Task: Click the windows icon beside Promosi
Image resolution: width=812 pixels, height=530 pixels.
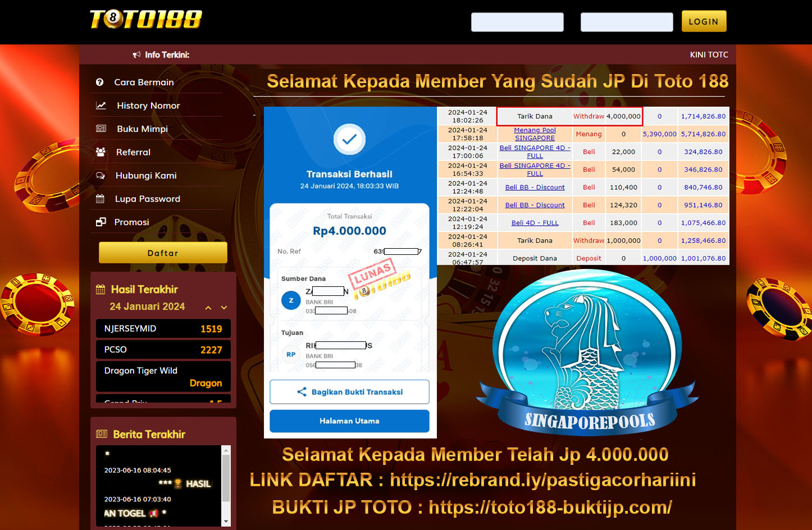Action: [x=101, y=222]
